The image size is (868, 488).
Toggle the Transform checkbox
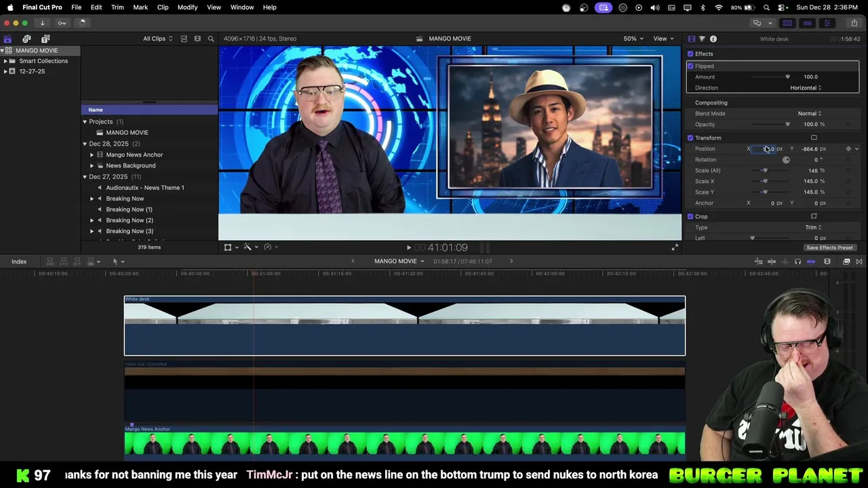coord(690,138)
